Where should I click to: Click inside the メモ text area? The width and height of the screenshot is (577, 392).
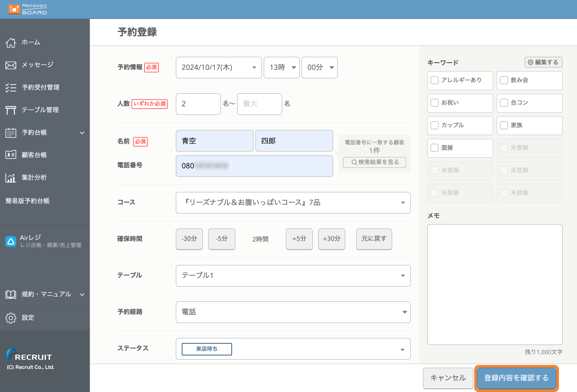[x=495, y=284]
